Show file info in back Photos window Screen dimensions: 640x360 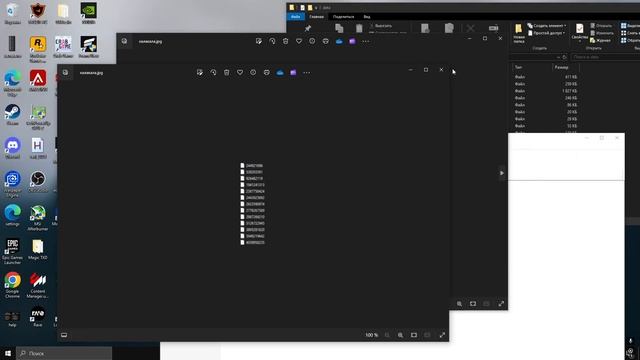[312, 41]
